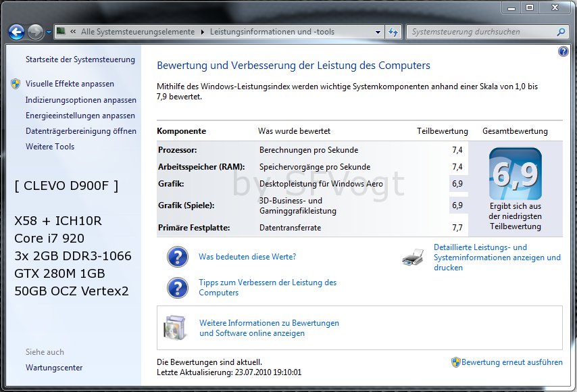Maximize the window
The height and width of the screenshot is (392, 577).
[529, 7]
